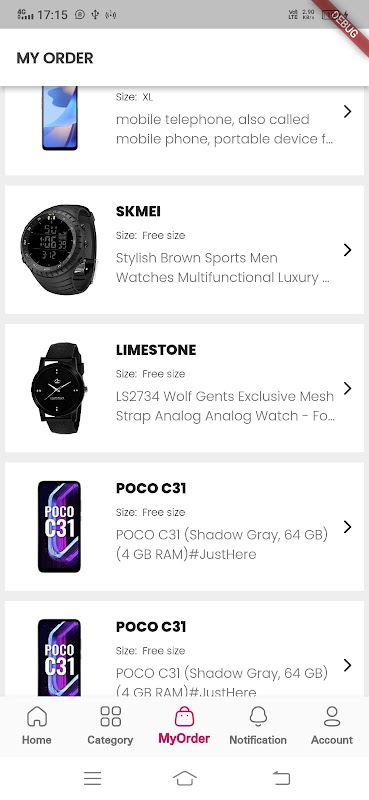Select the Category tab label
This screenshot has height=800, width=369.
[110, 740]
